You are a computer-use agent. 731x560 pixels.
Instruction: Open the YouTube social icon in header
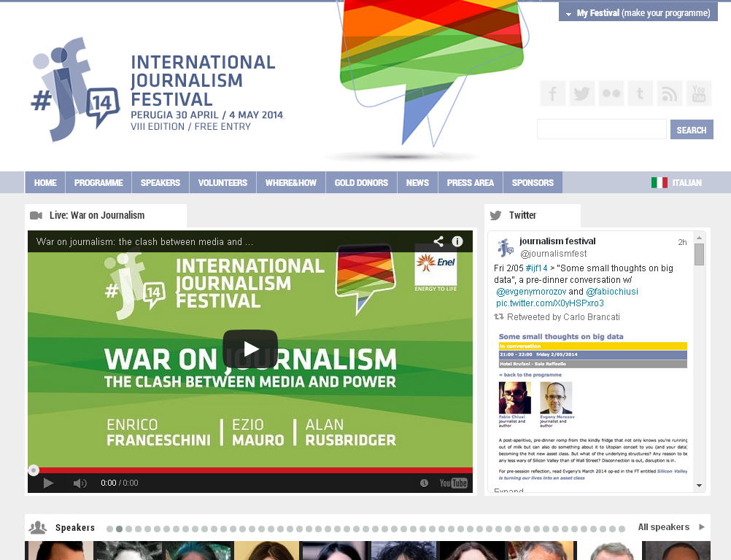coord(699,93)
